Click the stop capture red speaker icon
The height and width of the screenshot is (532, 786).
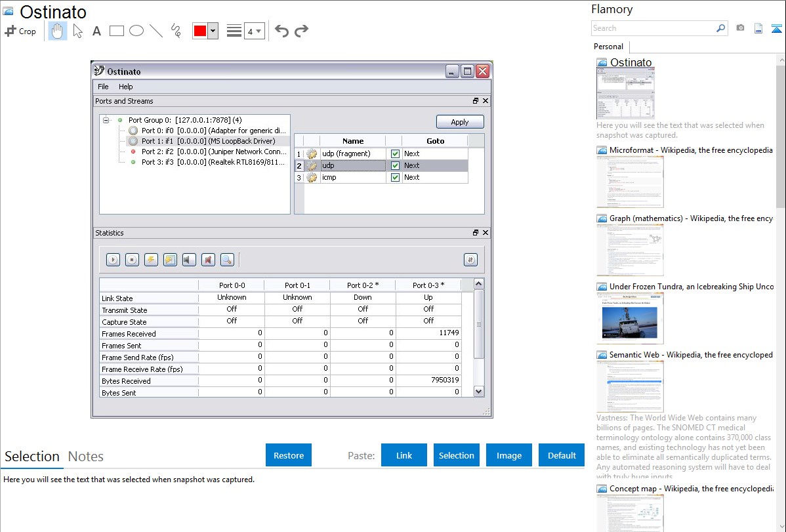[x=208, y=260]
